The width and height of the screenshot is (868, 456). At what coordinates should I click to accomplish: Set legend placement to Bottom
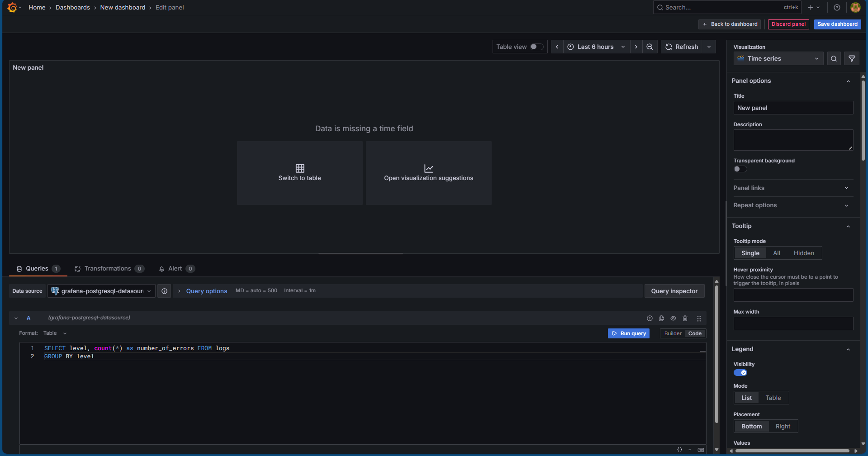[x=751, y=426]
